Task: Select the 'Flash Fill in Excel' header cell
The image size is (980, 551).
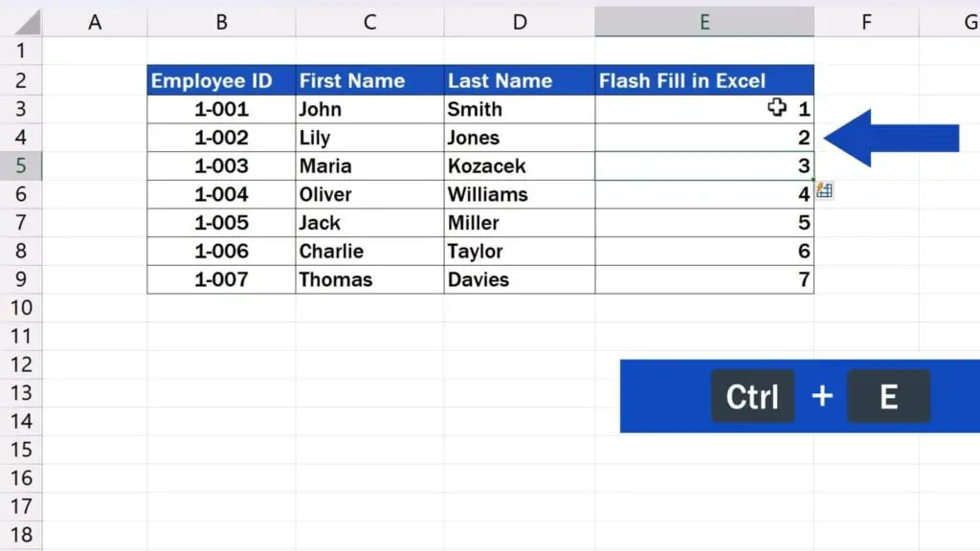Action: (x=703, y=80)
